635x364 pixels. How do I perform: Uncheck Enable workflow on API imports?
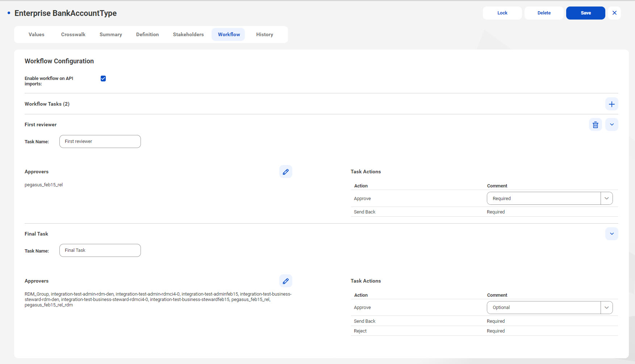point(103,79)
